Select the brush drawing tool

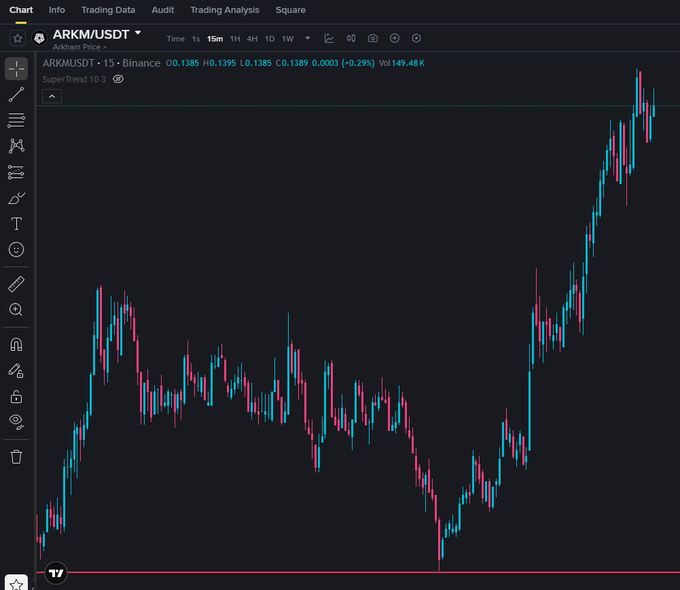pyautogui.click(x=16, y=198)
